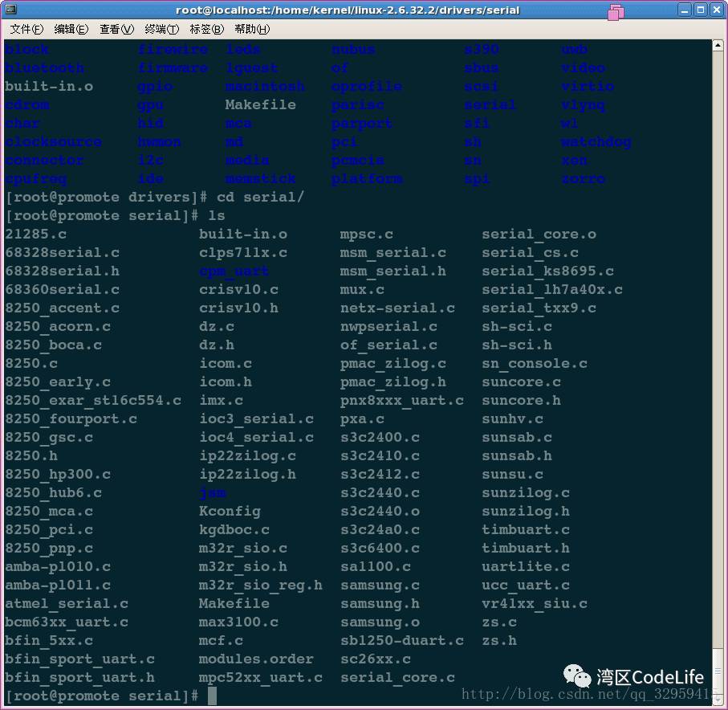Click the file name atmel_serial.c
The image size is (728, 710).
[x=67, y=604]
